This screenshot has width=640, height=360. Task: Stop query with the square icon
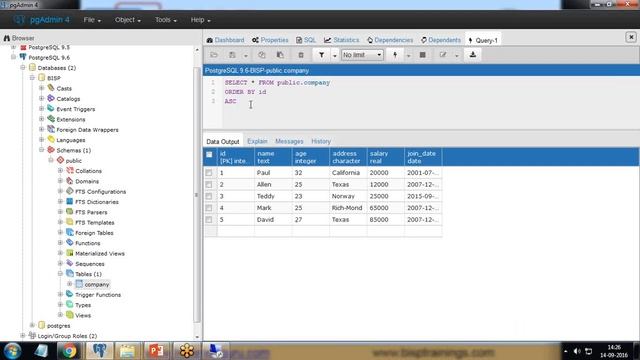click(422, 55)
